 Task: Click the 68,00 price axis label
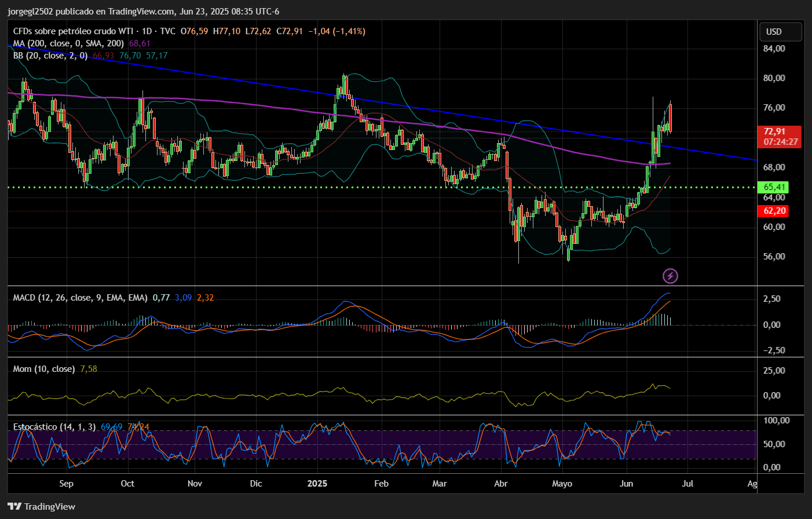pos(774,167)
